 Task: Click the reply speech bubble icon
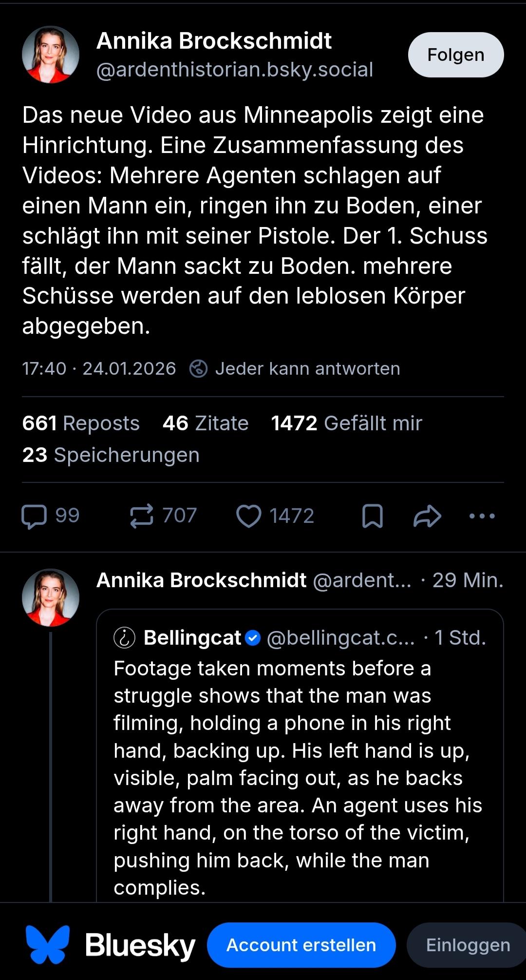tap(34, 516)
